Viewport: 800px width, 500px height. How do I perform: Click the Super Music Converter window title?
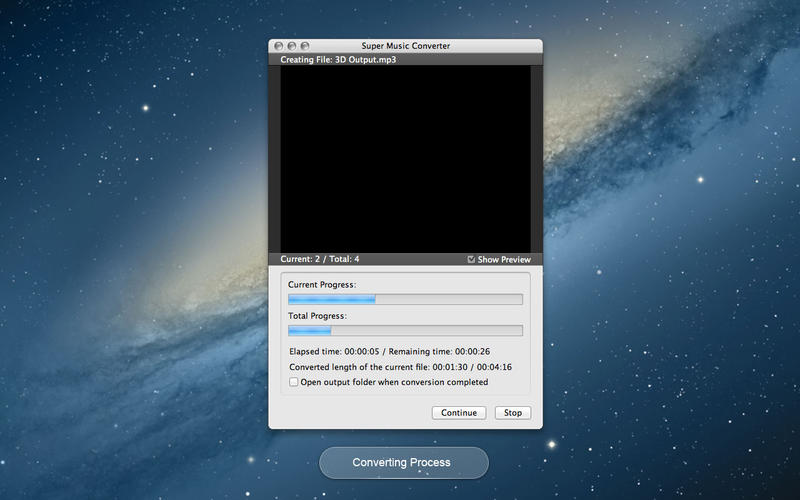tap(406, 46)
